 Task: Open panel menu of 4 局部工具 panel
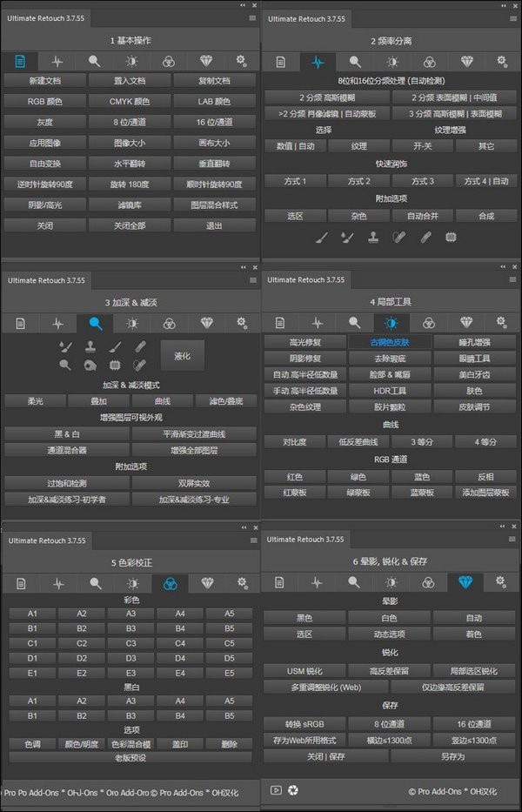pos(513,279)
